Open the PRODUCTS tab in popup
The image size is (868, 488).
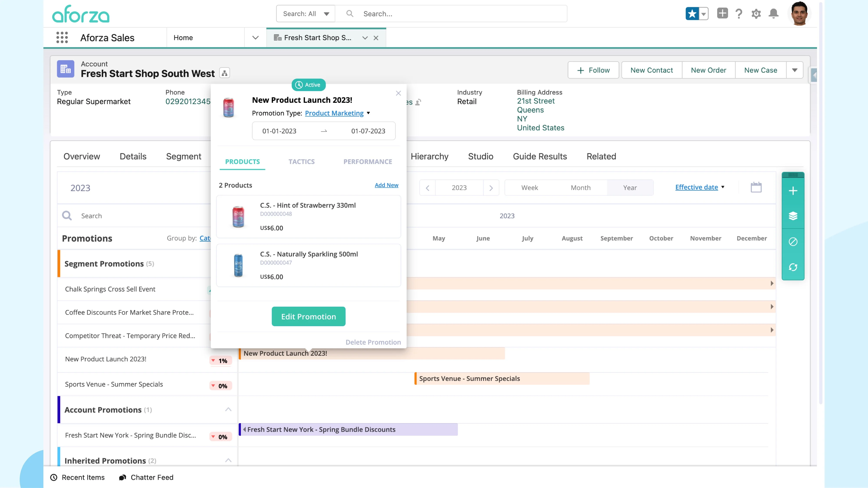[242, 162]
